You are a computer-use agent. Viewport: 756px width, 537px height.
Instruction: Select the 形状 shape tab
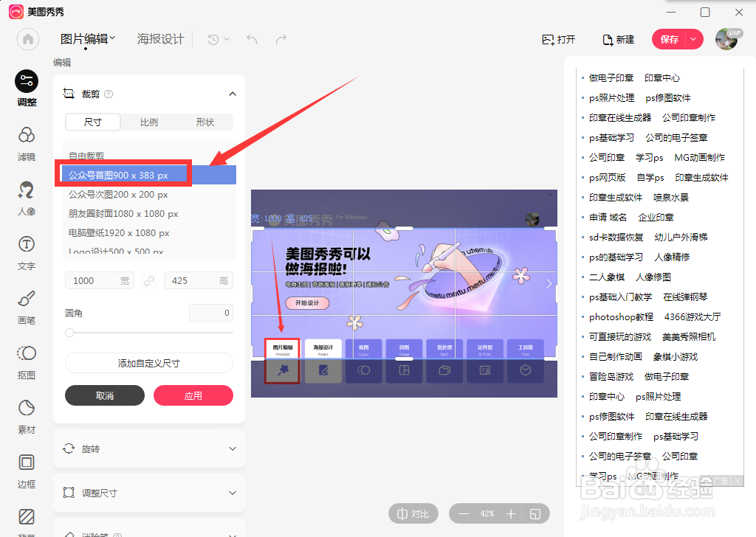pyautogui.click(x=205, y=122)
